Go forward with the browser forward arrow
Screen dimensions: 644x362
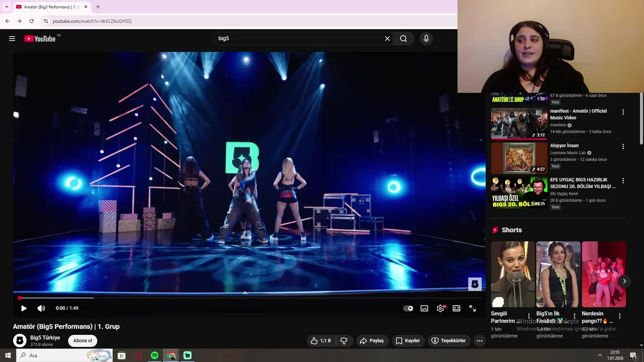coord(19,21)
